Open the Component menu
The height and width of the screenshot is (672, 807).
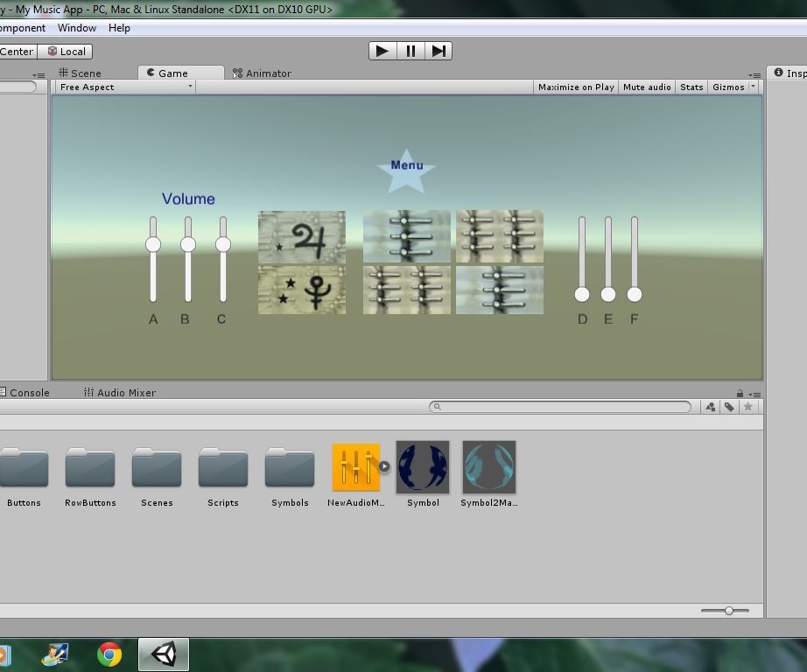point(23,28)
